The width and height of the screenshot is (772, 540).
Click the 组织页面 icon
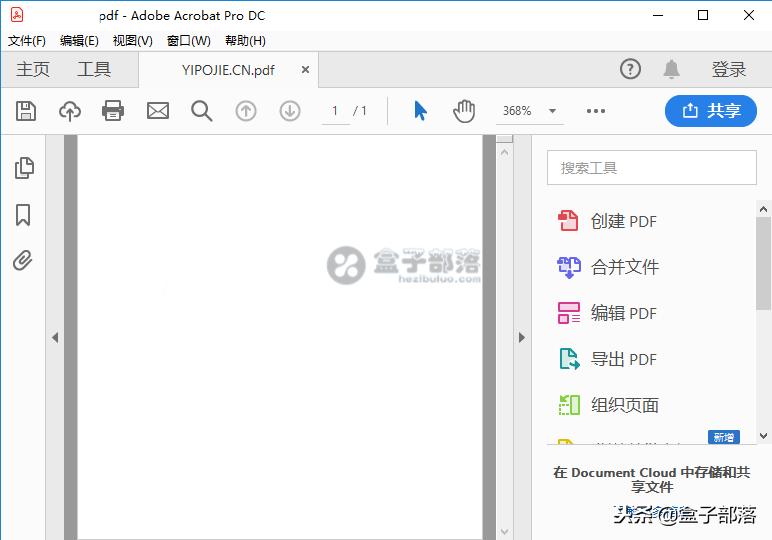click(569, 405)
